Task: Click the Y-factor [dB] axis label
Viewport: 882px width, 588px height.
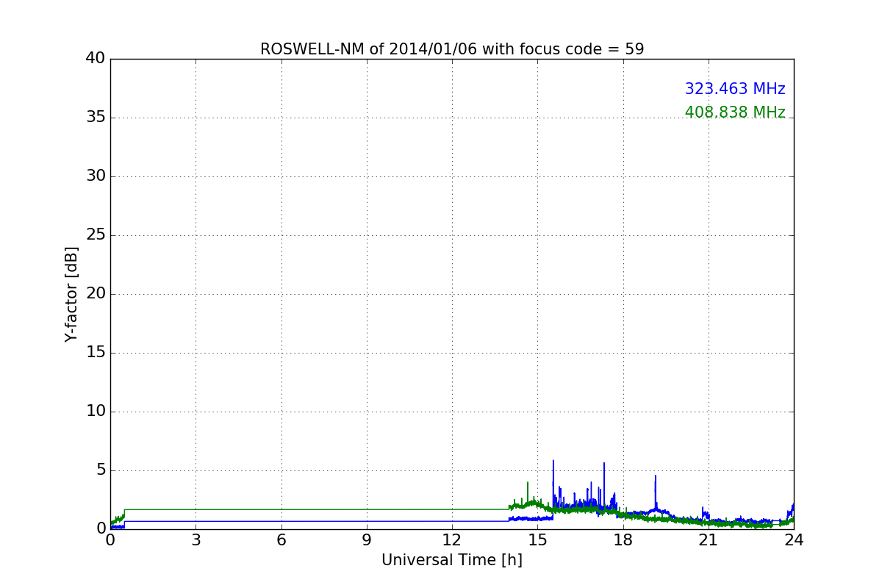Action: (x=71, y=294)
